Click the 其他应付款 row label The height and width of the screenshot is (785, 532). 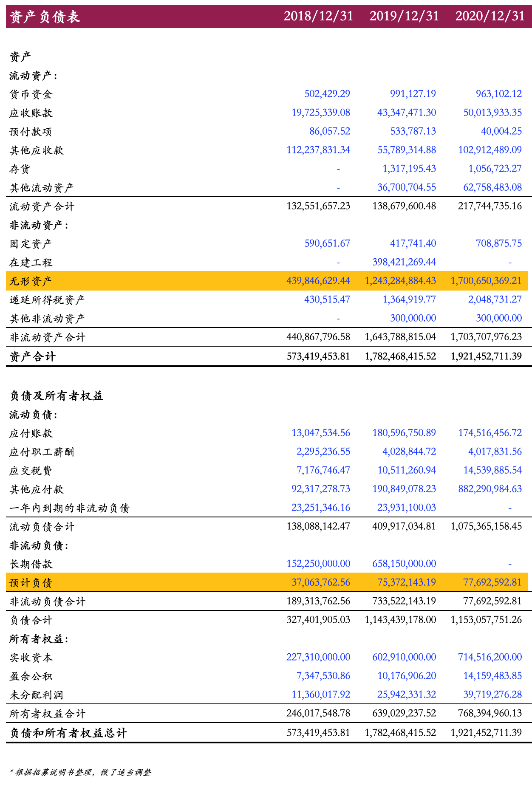coord(37,489)
